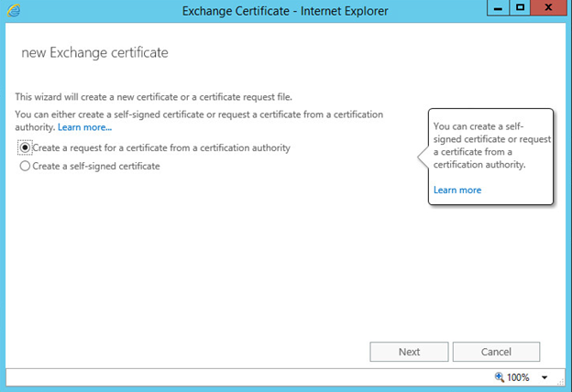Close the Exchange Certificate window
The image size is (572, 392).
[548, 7]
